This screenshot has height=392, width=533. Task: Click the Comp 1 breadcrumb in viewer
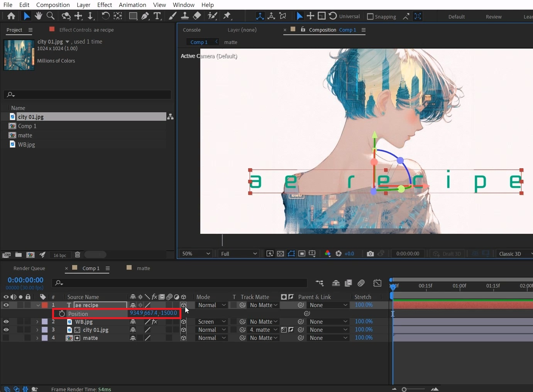pyautogui.click(x=199, y=42)
